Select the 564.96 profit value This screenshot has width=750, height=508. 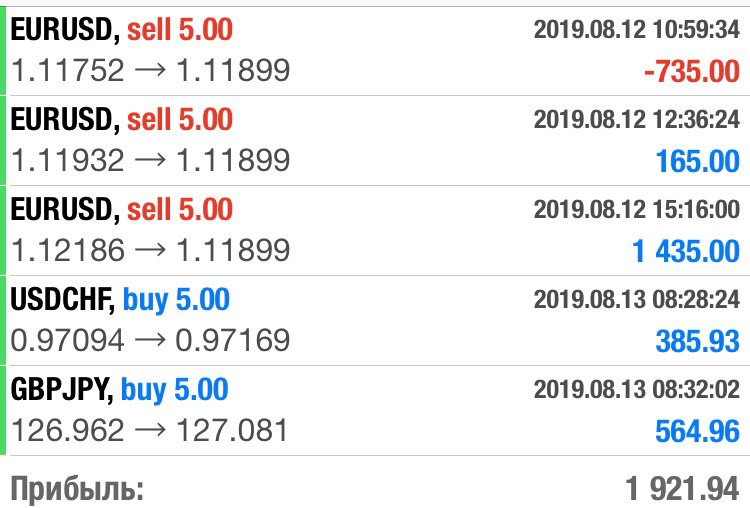[698, 431]
